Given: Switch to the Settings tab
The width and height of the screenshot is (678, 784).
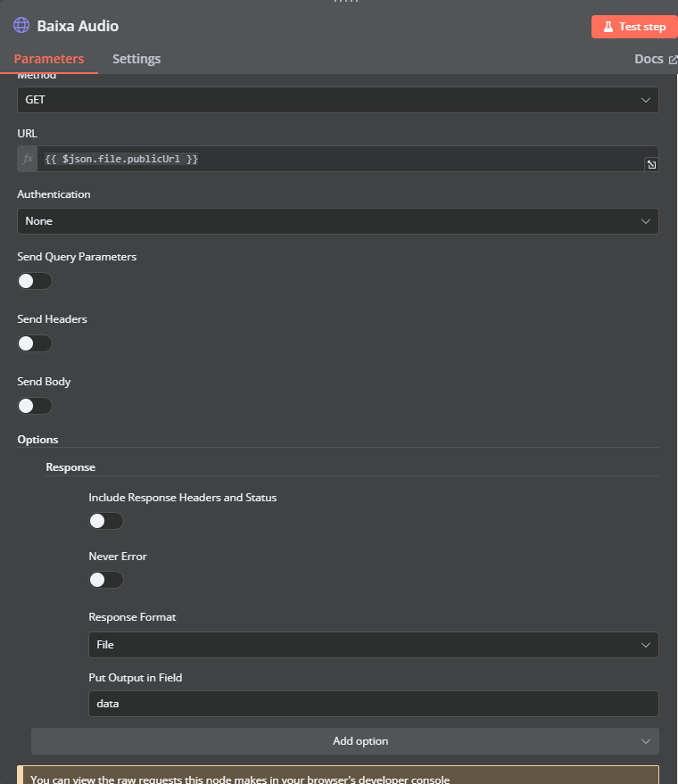Looking at the screenshot, I should [x=136, y=59].
